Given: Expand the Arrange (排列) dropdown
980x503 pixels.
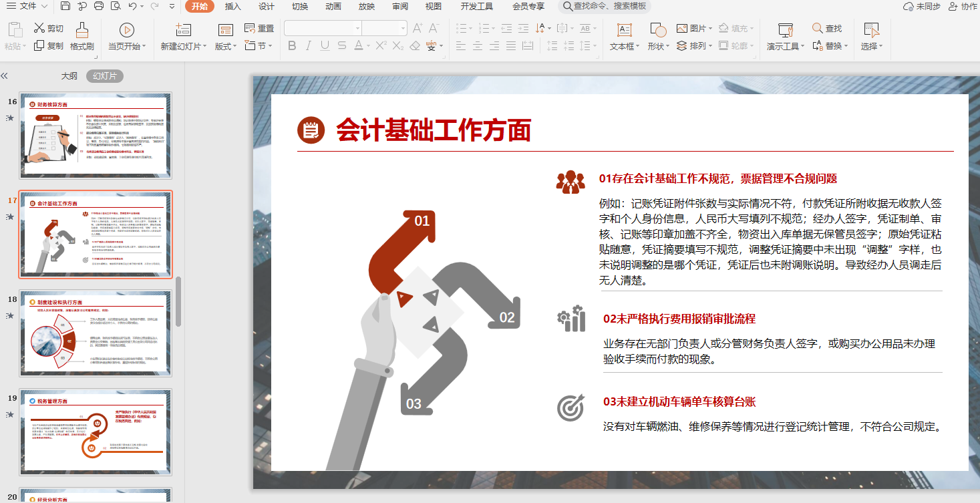Looking at the screenshot, I should (x=711, y=46).
